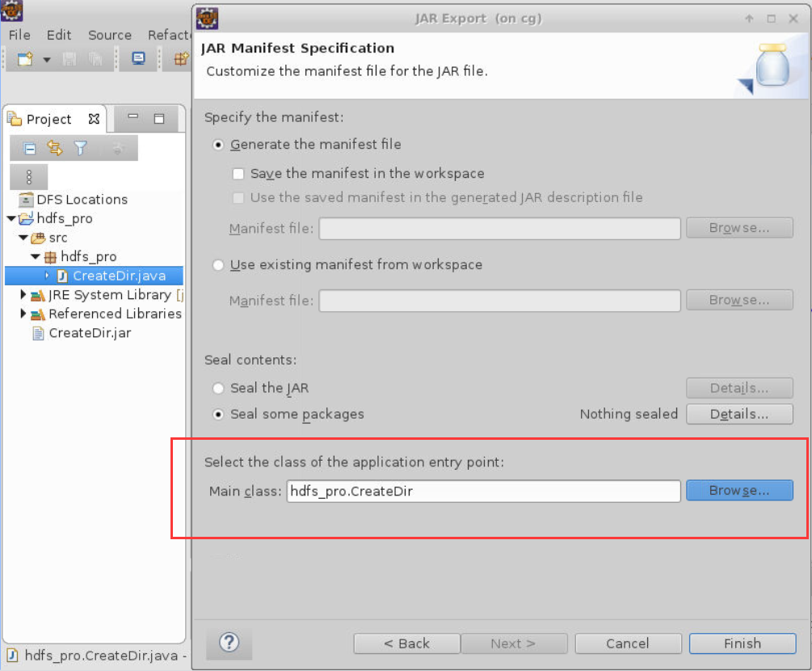This screenshot has height=671, width=812.
Task: Click the first Manifest file text field
Action: (x=499, y=229)
